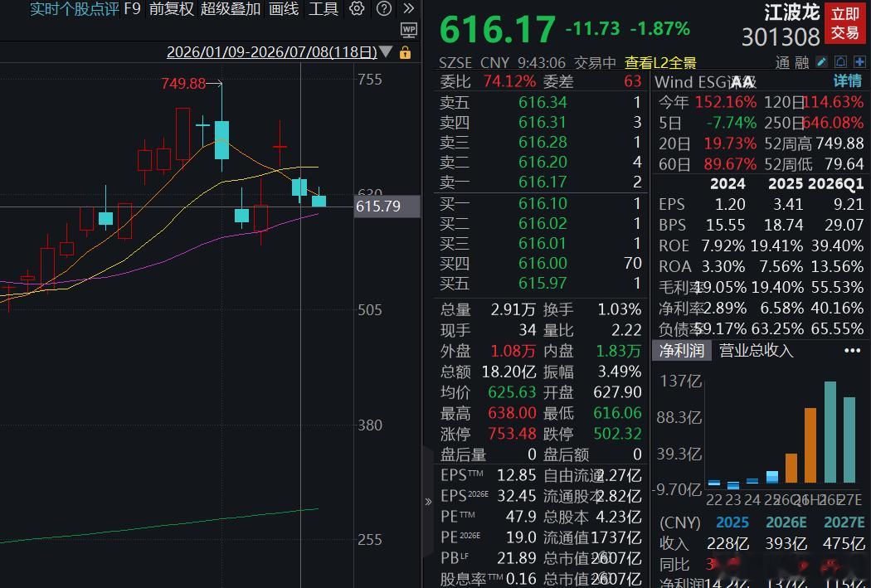
Task: Click buy-four price 616.00
Action: (x=543, y=263)
